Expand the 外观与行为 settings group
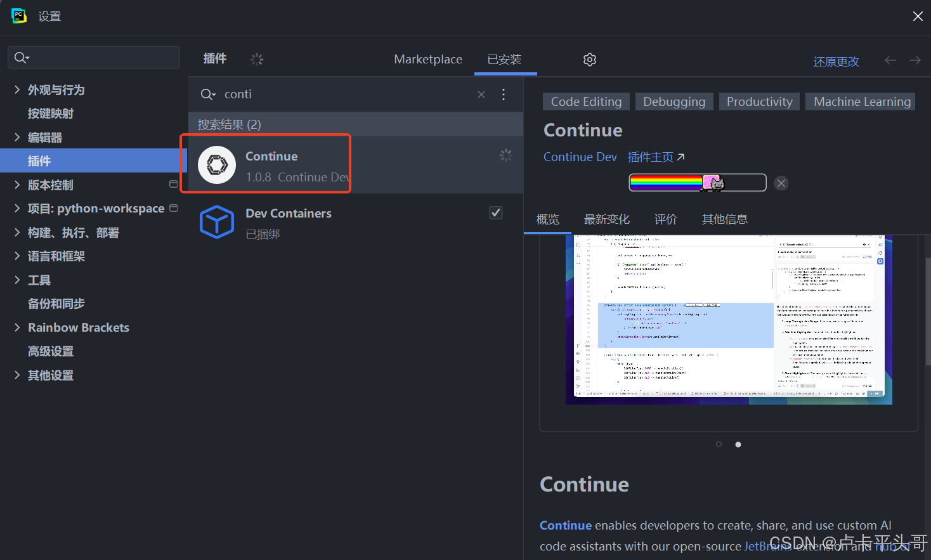This screenshot has width=931, height=560. pos(17,90)
